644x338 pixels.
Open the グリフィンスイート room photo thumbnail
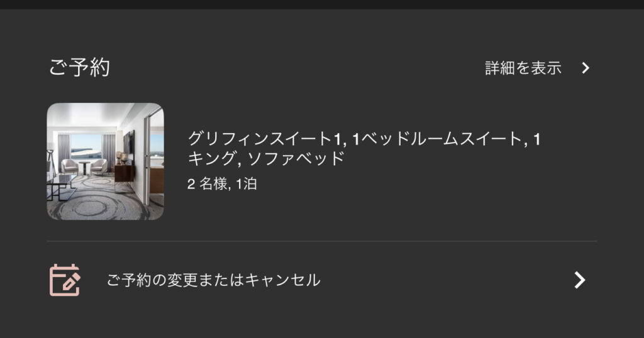pyautogui.click(x=106, y=161)
